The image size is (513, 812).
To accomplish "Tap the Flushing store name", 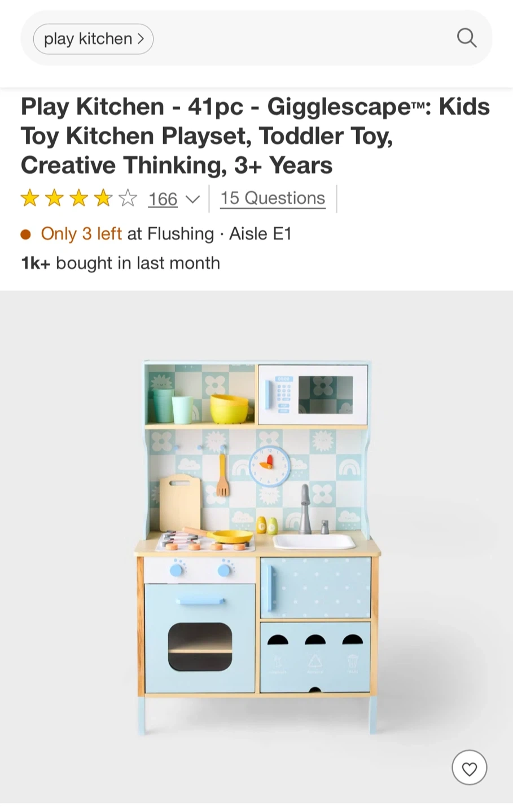I will 181,233.
